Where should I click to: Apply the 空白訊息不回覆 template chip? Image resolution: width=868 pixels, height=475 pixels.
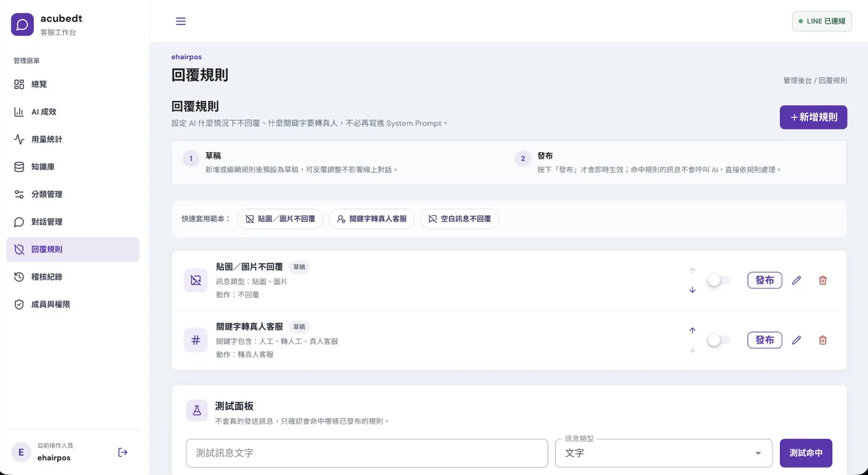point(459,219)
